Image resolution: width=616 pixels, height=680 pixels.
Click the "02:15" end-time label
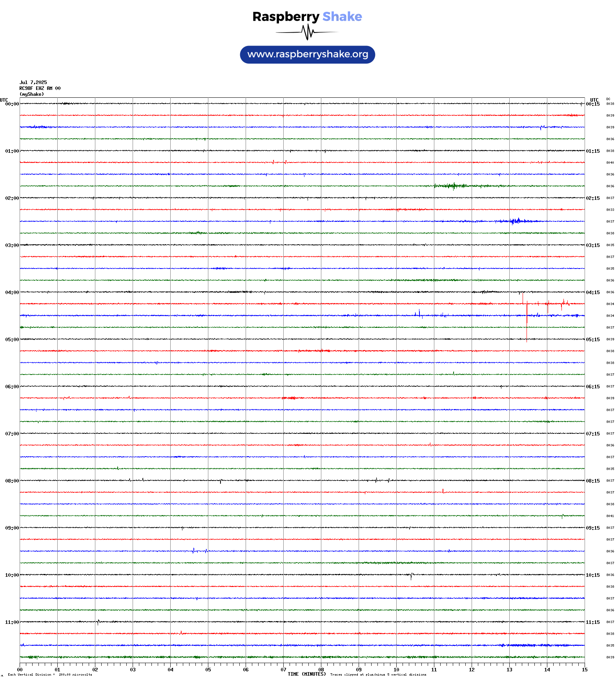coord(593,198)
